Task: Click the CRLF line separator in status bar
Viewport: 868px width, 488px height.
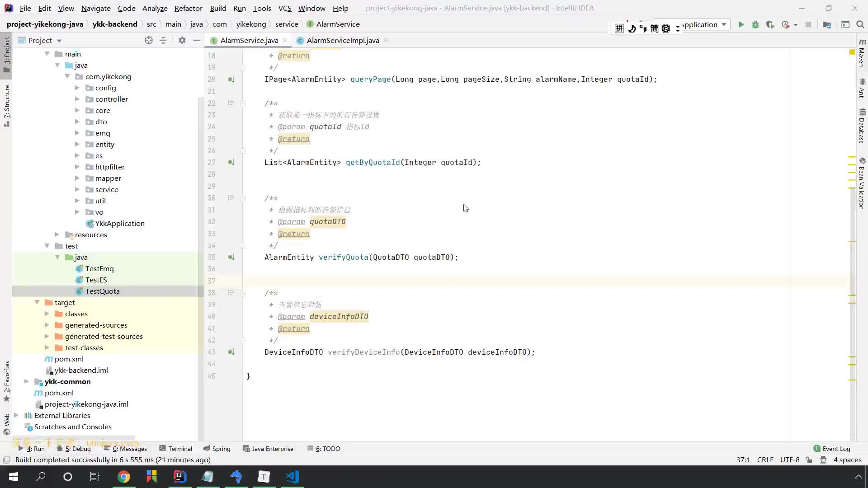Action: [765, 460]
